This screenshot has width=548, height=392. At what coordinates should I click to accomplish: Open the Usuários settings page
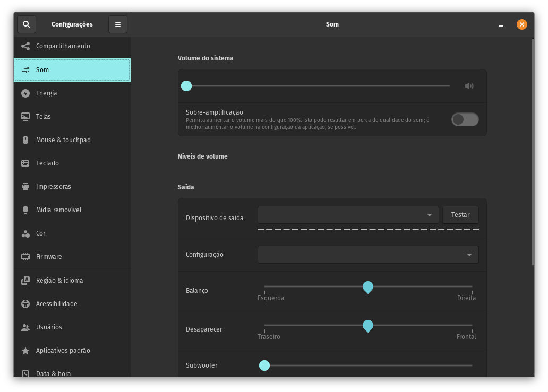click(x=49, y=327)
